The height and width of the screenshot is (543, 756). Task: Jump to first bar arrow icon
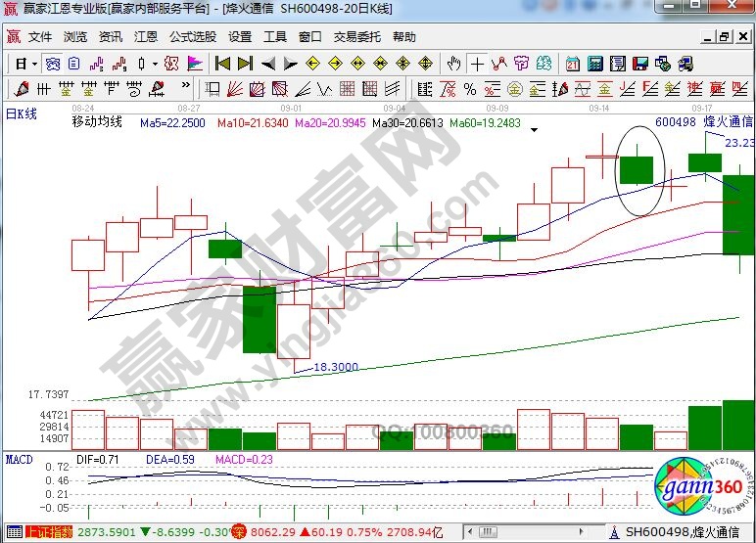coord(222,64)
